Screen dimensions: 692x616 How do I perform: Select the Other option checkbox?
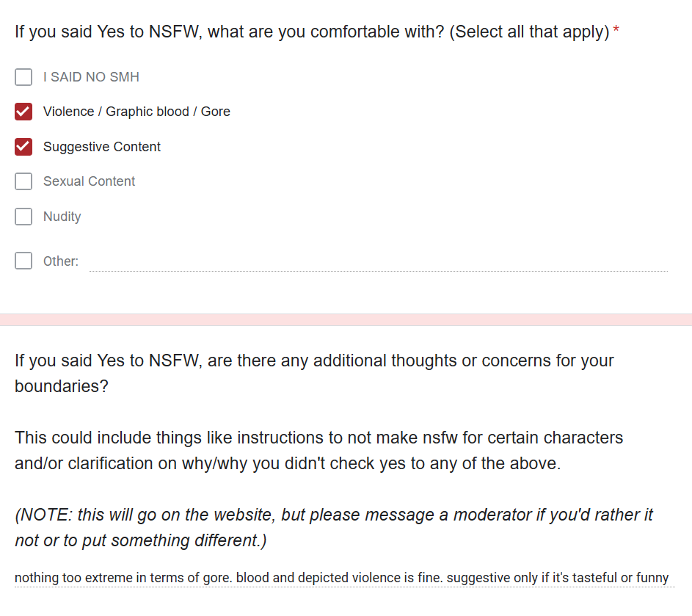tap(23, 261)
